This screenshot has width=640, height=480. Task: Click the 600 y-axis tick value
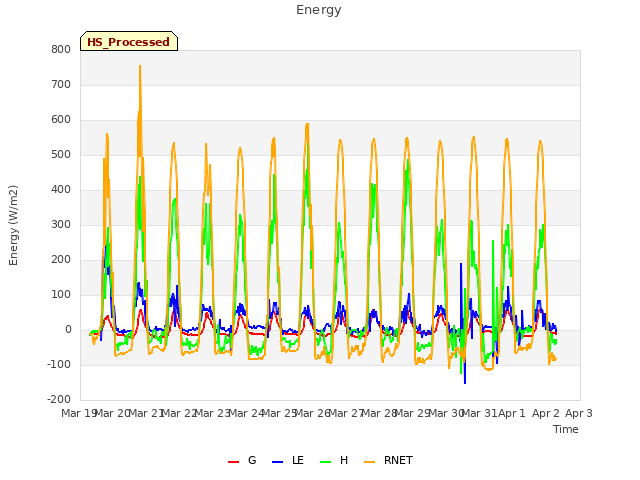(61, 120)
